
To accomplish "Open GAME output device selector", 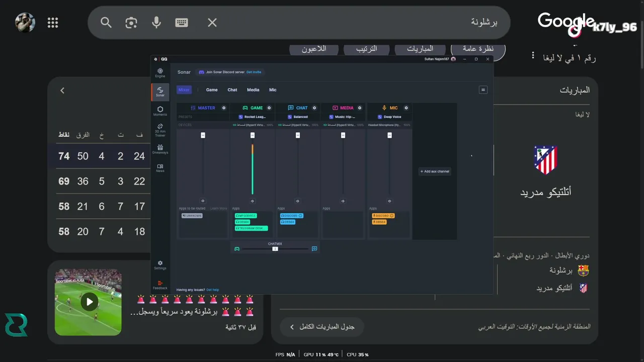I will (253, 125).
